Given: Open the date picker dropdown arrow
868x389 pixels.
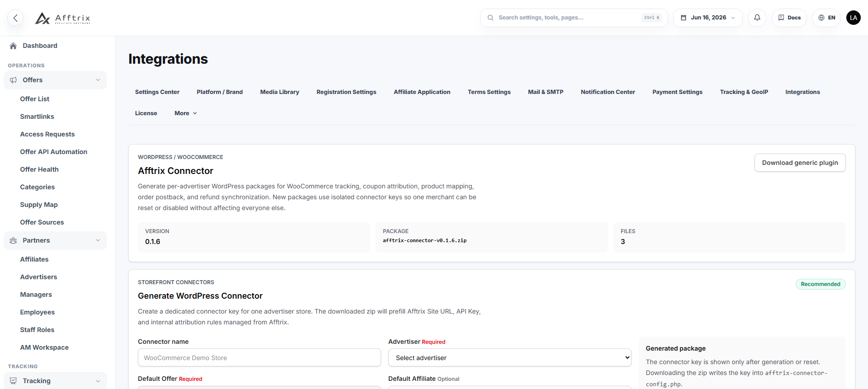Looking at the screenshot, I should click(733, 18).
